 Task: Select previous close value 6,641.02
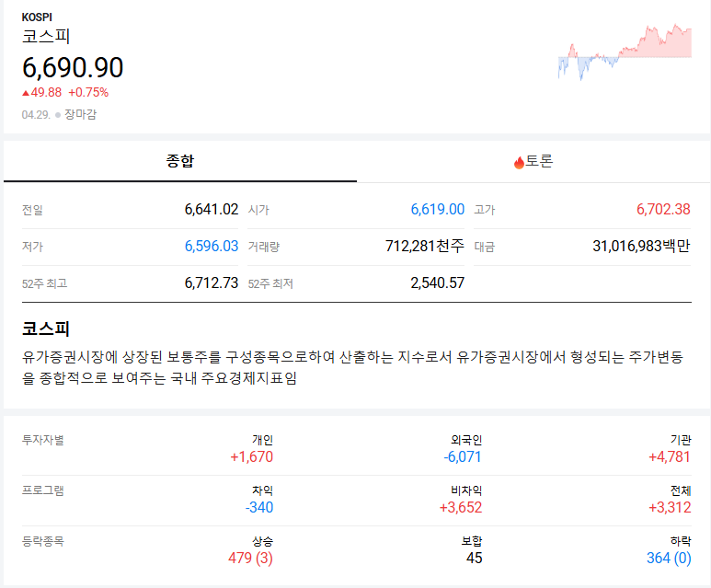[x=212, y=209]
